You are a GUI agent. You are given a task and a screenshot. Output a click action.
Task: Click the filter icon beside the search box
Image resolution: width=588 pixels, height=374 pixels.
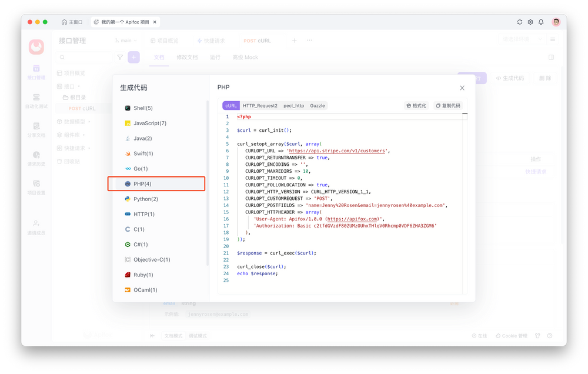click(120, 56)
